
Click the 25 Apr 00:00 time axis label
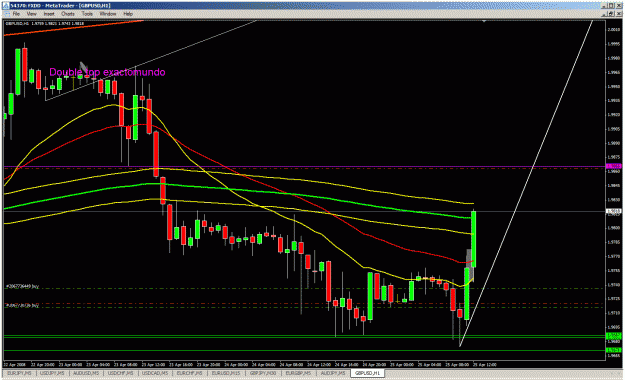coord(401,364)
